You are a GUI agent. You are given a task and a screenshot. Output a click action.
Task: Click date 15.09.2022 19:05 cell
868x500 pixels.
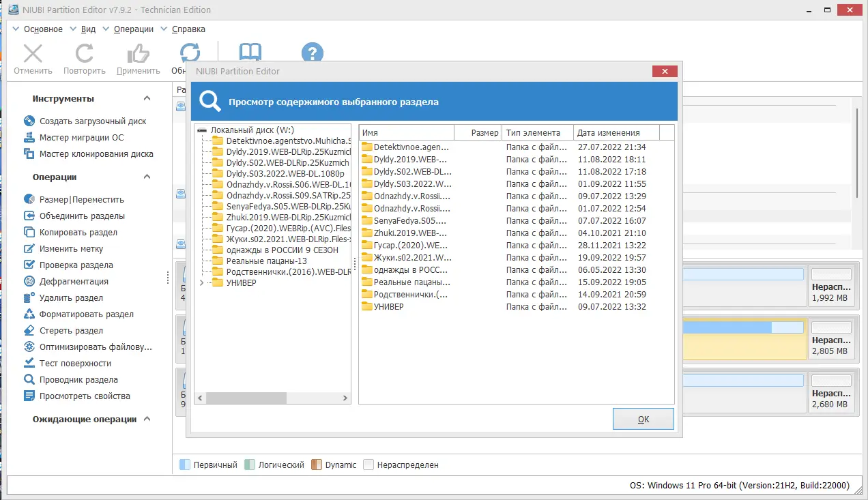tap(611, 282)
